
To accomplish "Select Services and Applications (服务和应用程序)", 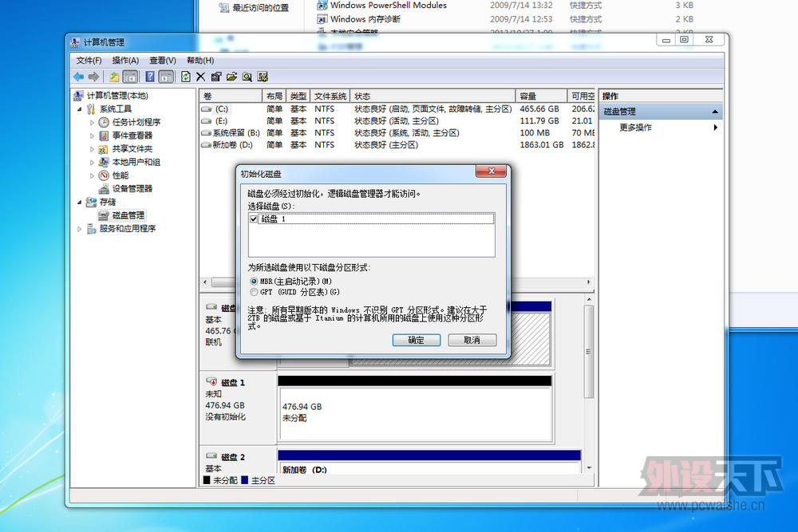I will 127,228.
